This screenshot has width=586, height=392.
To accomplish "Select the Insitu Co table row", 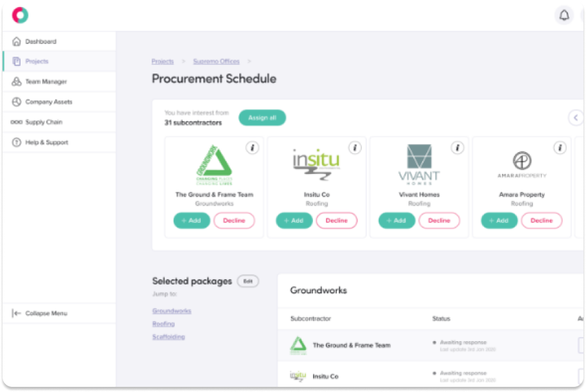I will pos(430,375).
